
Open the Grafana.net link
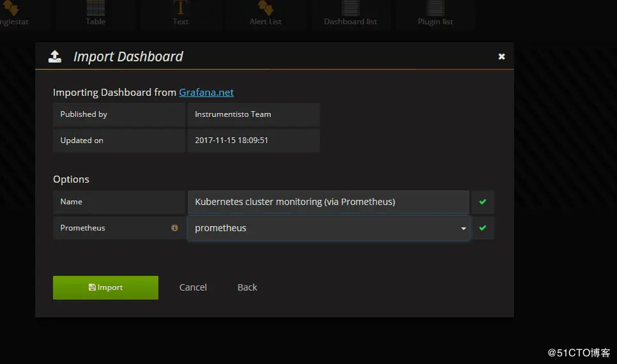click(206, 92)
